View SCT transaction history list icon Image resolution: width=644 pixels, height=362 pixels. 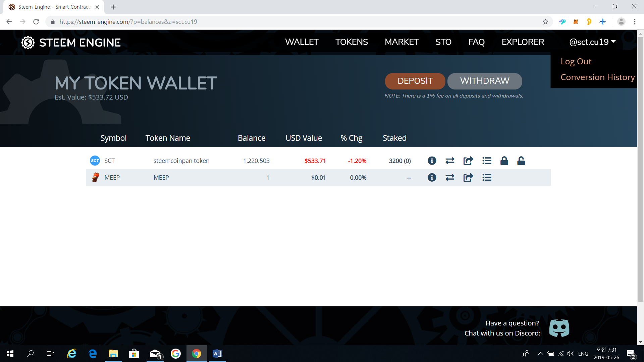487,161
